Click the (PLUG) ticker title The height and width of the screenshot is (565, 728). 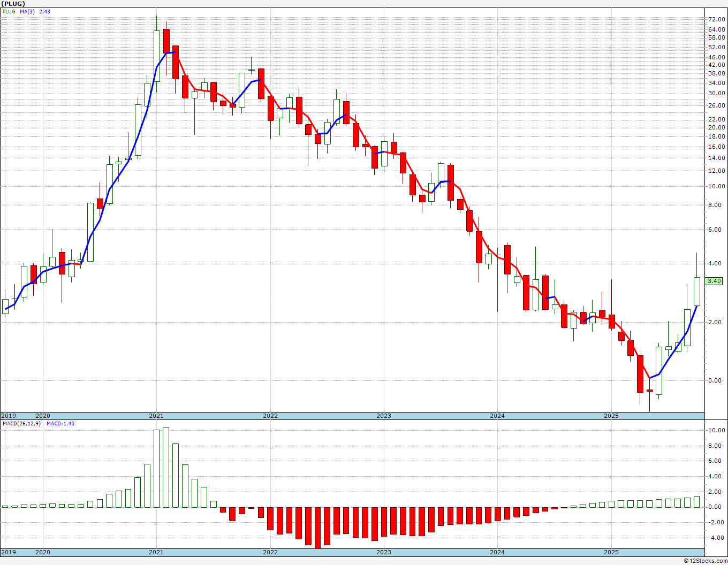(13, 4)
